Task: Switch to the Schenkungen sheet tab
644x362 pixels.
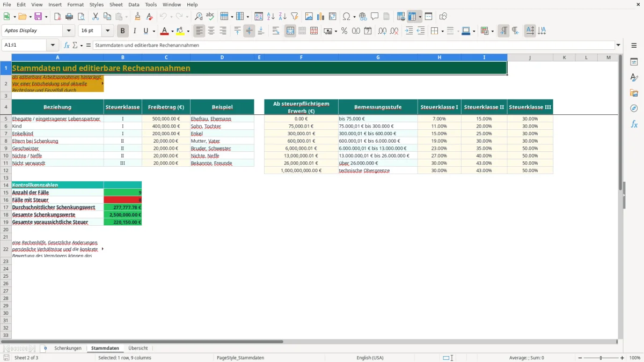Action: point(68,348)
